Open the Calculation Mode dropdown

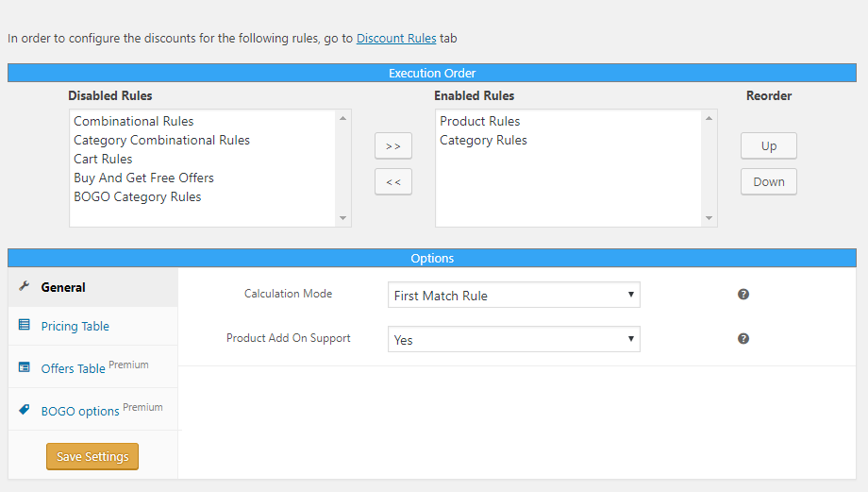pos(513,296)
